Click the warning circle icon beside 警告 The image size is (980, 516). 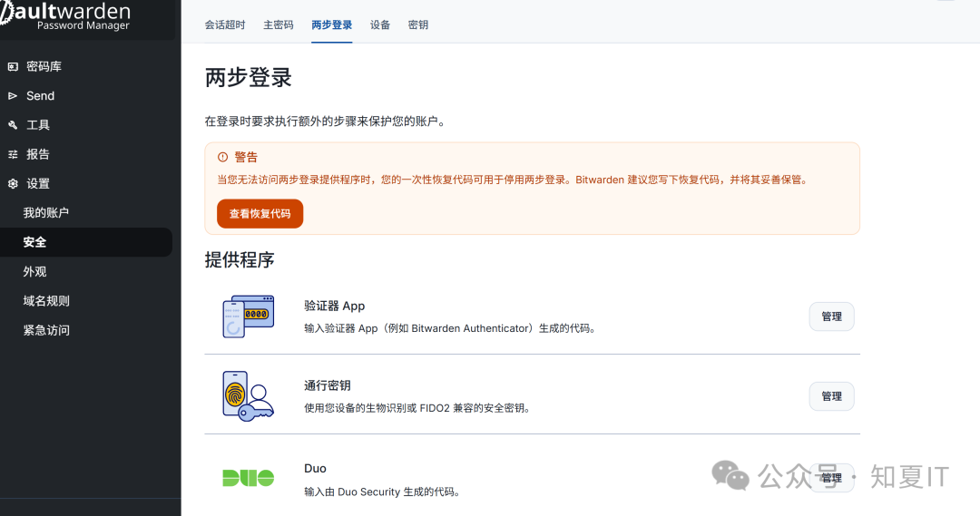pos(222,157)
